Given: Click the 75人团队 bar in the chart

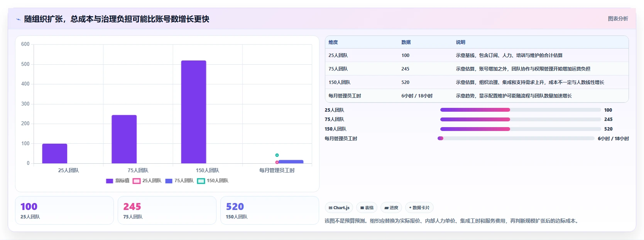Looking at the screenshot, I should pyautogui.click(x=124, y=139).
